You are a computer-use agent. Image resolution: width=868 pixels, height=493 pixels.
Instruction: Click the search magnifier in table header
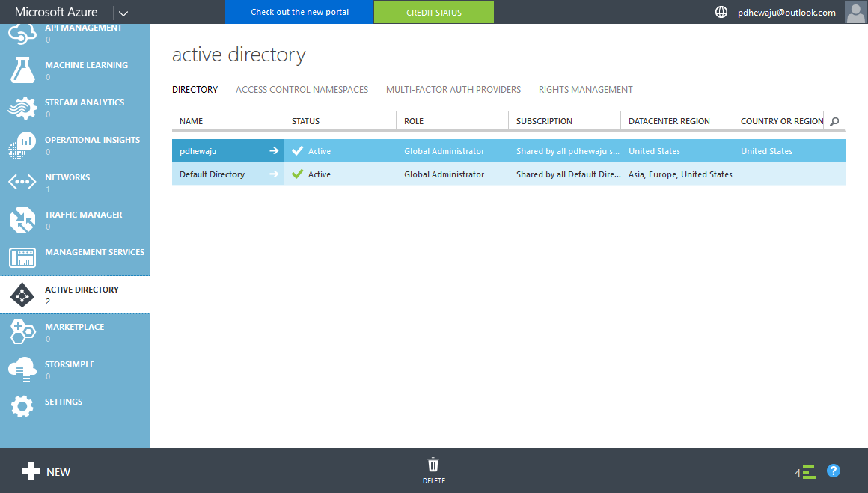tap(835, 122)
